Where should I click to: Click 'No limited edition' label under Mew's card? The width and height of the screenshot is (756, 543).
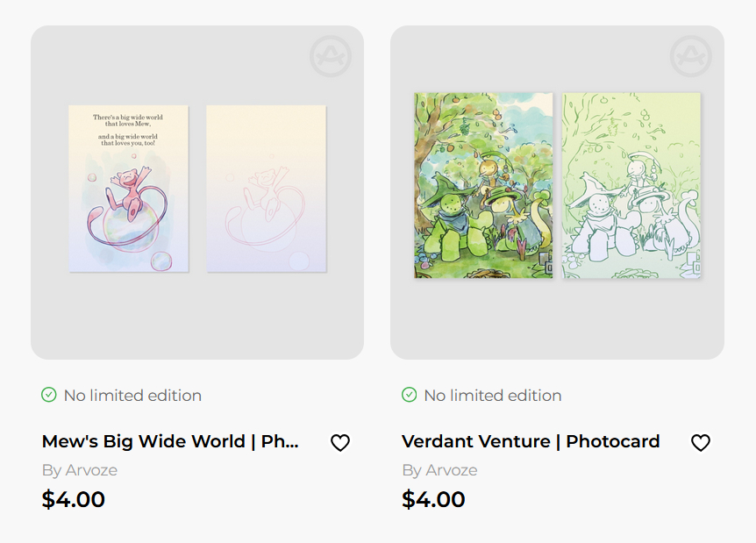[x=132, y=396]
